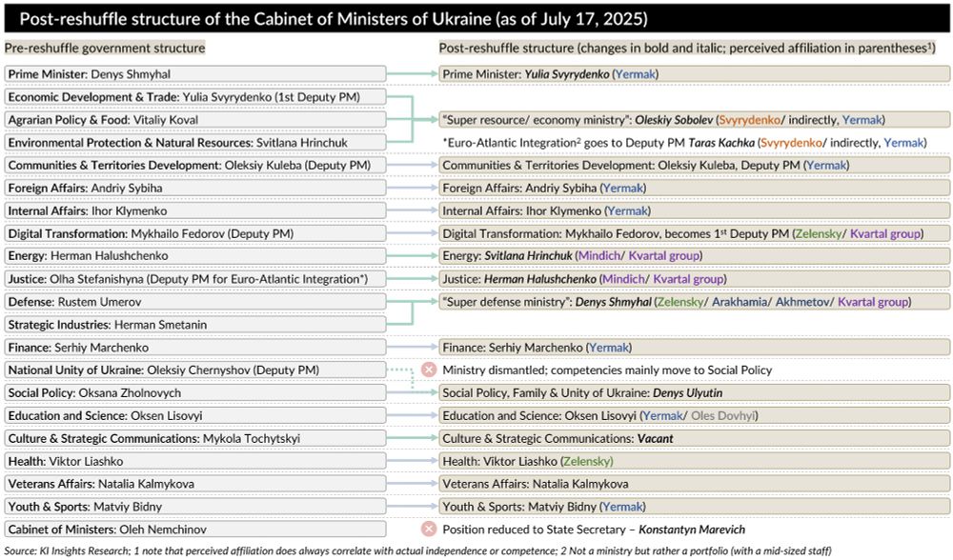Select 'Position reduced to State Secretary – Konstantyn Marevich'
This screenshot has width=953, height=560.
[594, 530]
